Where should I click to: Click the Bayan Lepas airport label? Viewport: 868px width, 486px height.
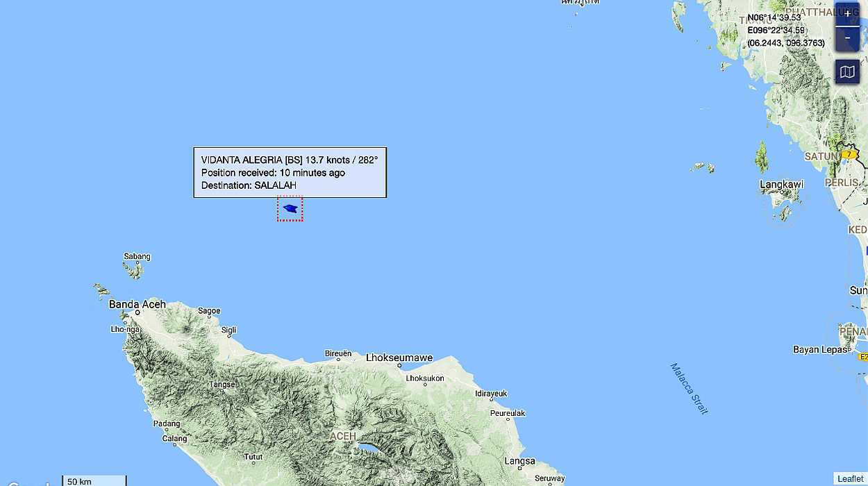click(820, 350)
